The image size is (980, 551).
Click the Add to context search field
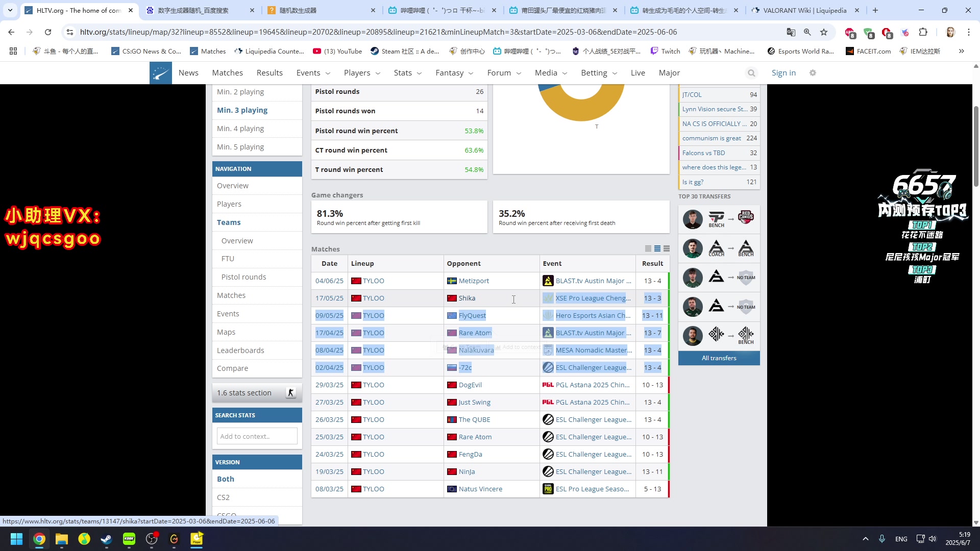pos(257,436)
